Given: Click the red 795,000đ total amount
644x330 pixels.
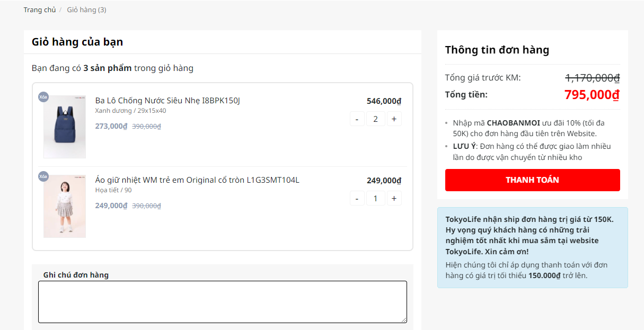Looking at the screenshot, I should pyautogui.click(x=592, y=95).
